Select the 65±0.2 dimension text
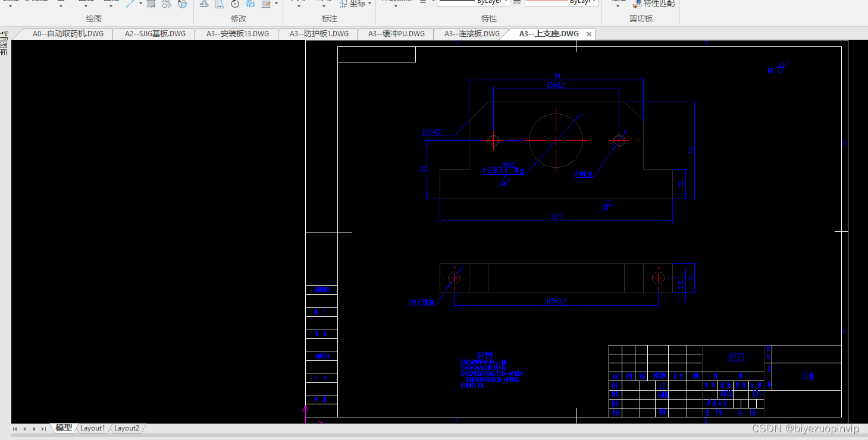This screenshot has height=440, width=868. [556, 85]
